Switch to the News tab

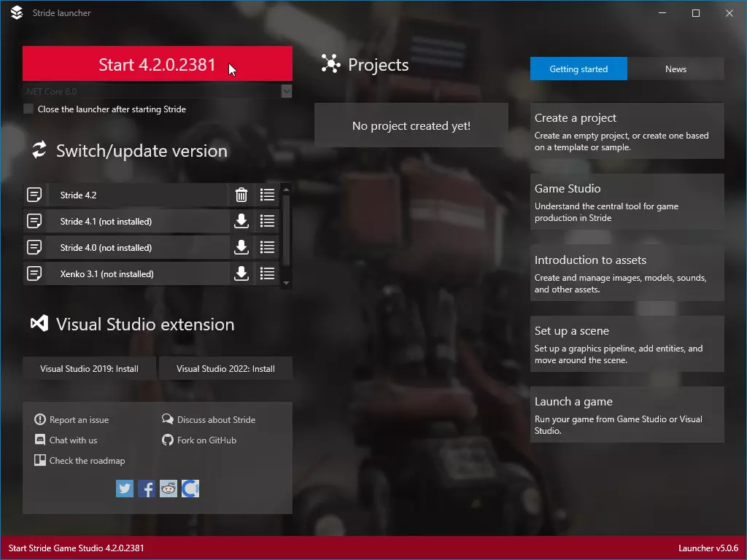coord(676,69)
